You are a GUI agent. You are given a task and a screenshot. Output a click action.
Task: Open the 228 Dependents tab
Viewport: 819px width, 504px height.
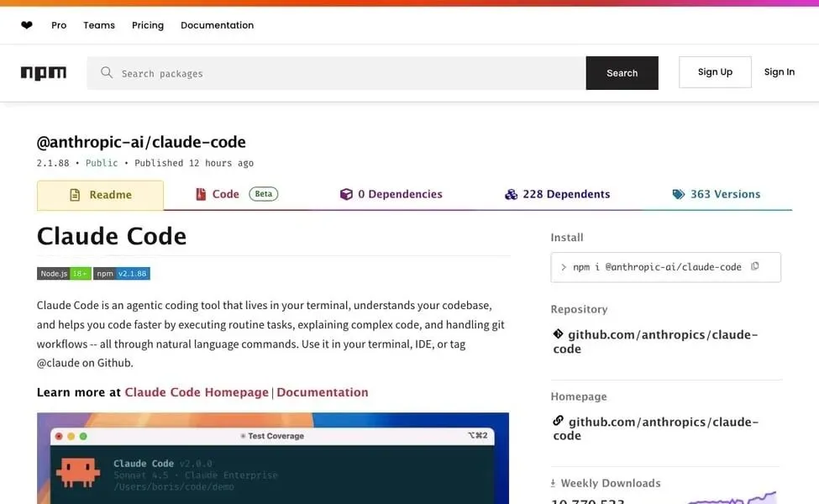pos(557,194)
